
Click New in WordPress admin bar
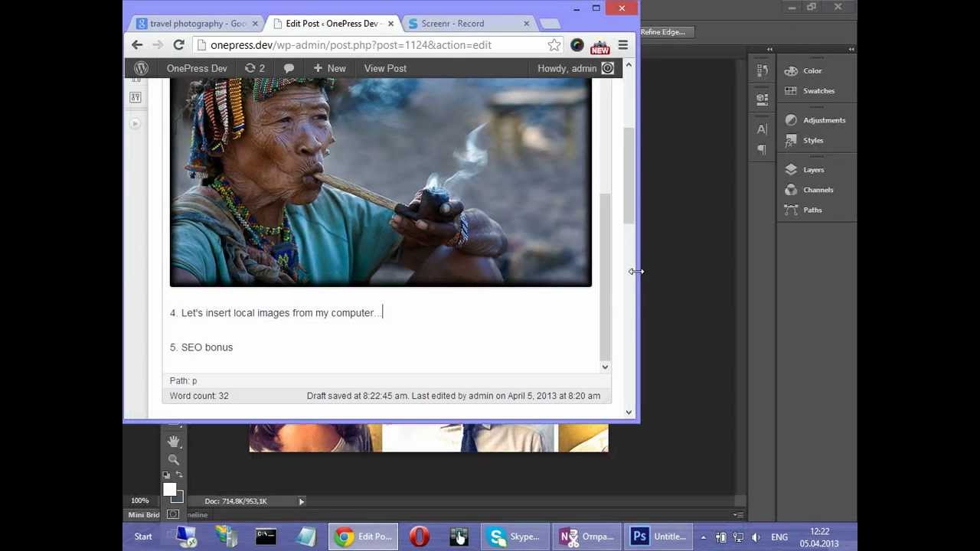[329, 68]
